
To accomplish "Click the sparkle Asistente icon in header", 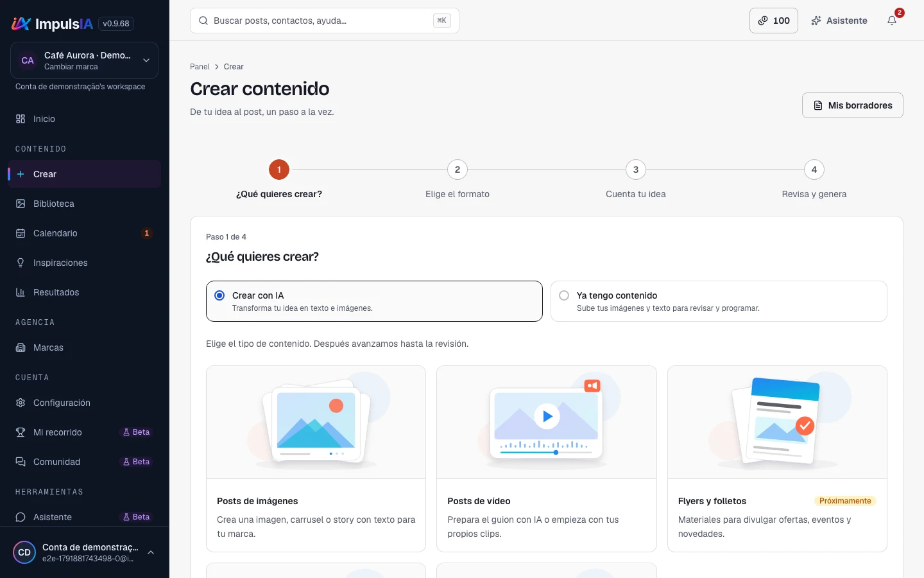I will click(816, 21).
